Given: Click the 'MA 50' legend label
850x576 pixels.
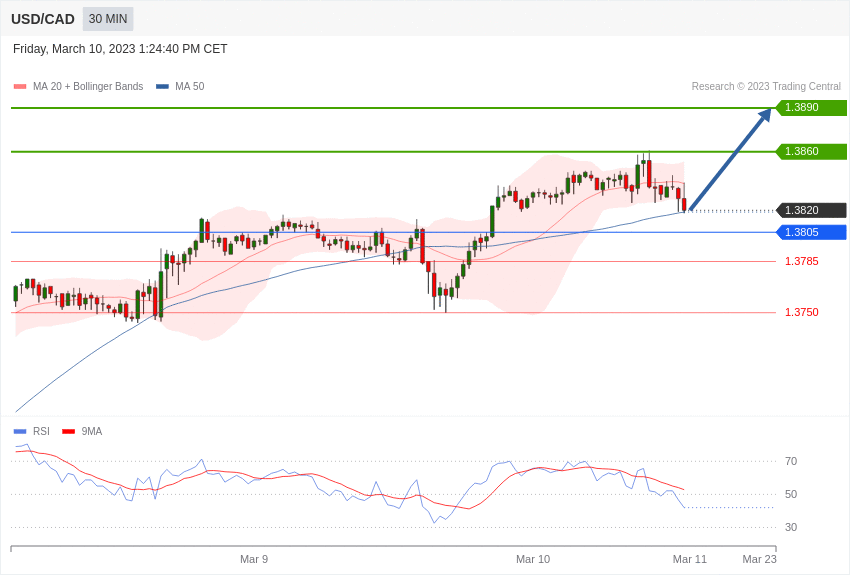Looking at the screenshot, I should coord(190,87).
